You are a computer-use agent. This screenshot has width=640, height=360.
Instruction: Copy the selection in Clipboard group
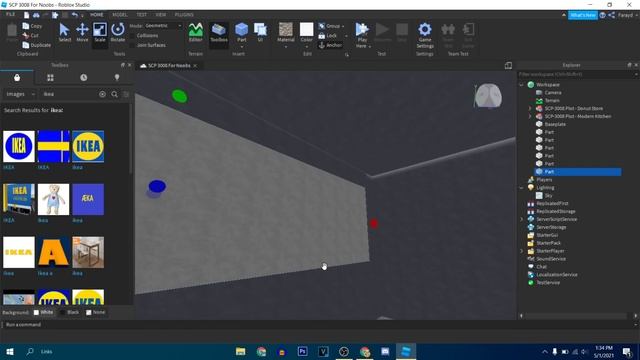tap(33, 26)
